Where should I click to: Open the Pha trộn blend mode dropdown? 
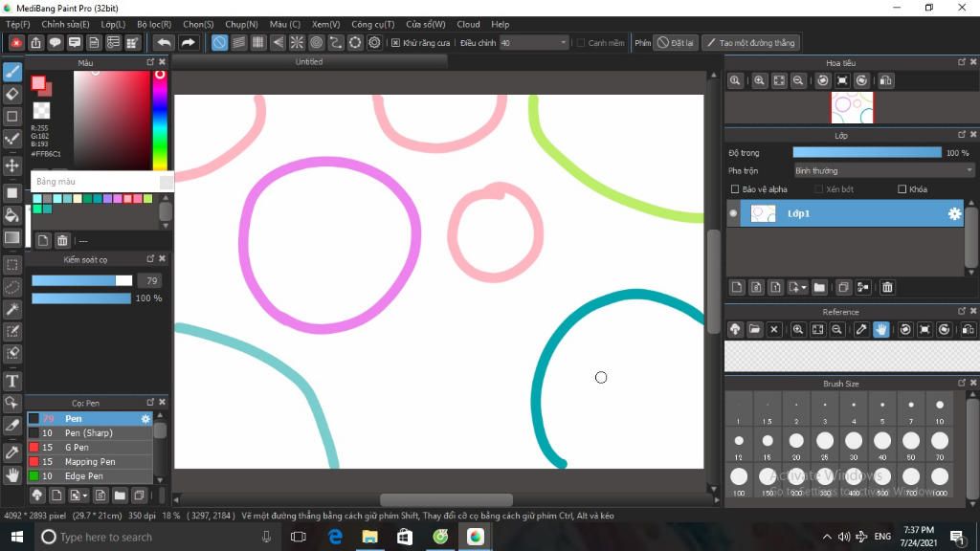[x=883, y=170]
